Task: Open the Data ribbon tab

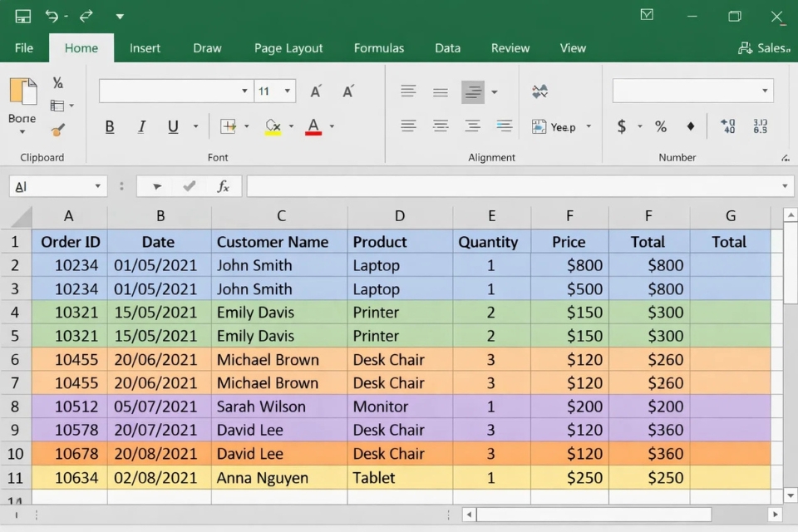Action: (447, 48)
